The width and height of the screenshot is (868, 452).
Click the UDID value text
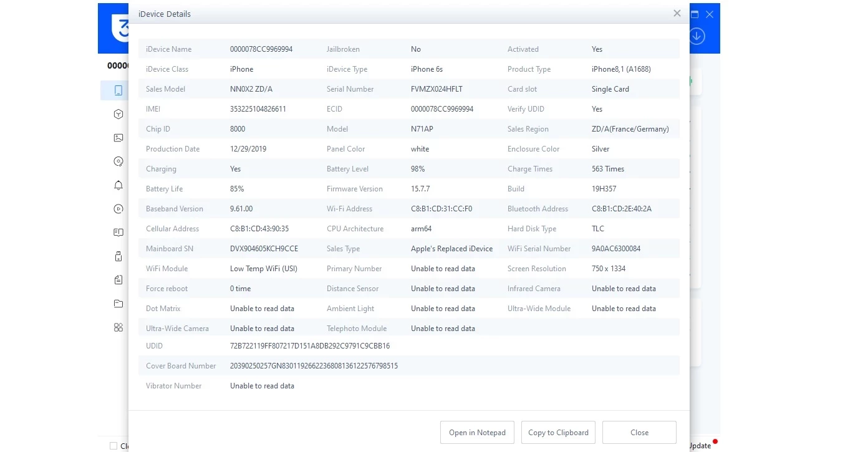pos(309,346)
